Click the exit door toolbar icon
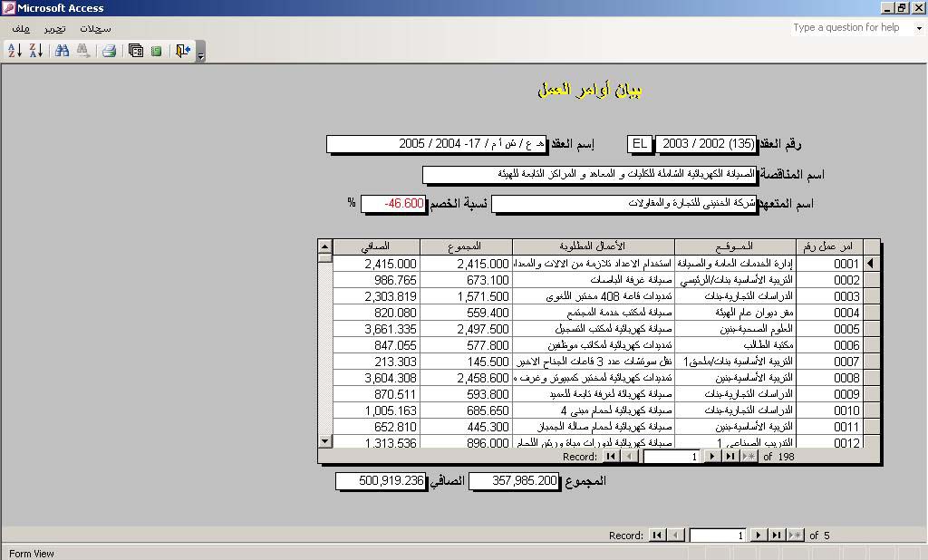The height and width of the screenshot is (560, 928). click(183, 51)
